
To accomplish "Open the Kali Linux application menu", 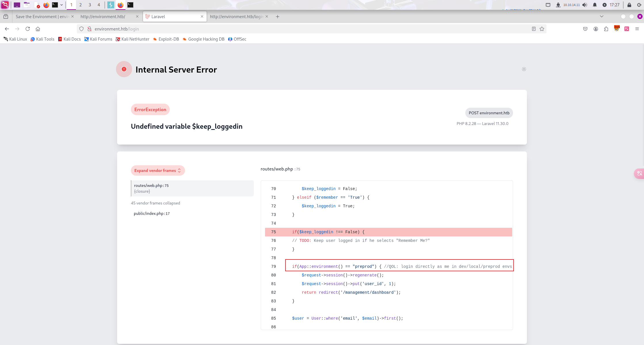I will pos(5,5).
